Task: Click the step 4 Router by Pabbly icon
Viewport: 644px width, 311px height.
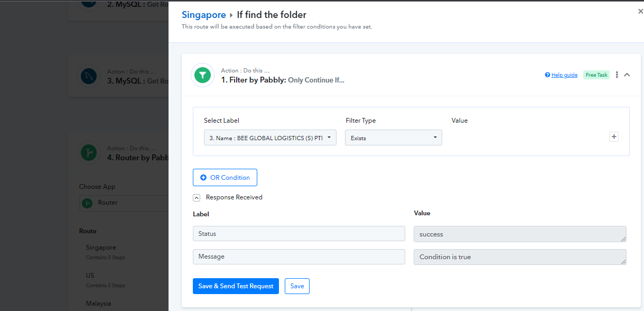Action: (88, 153)
